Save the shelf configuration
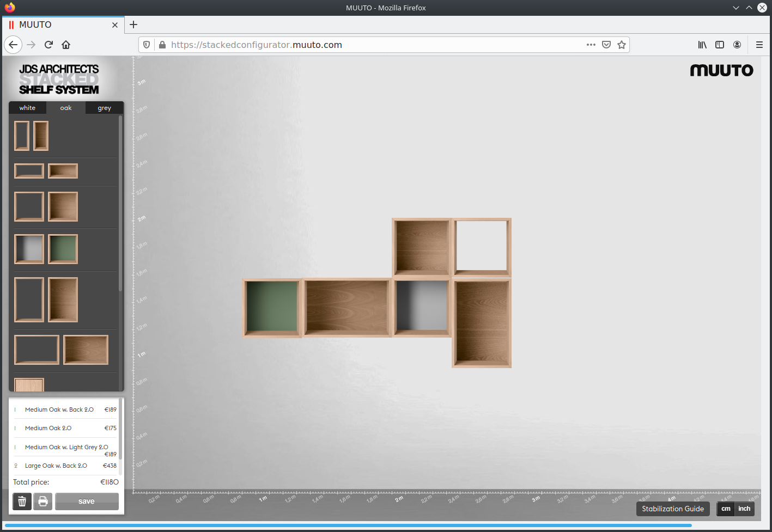772x532 pixels. tap(87, 501)
